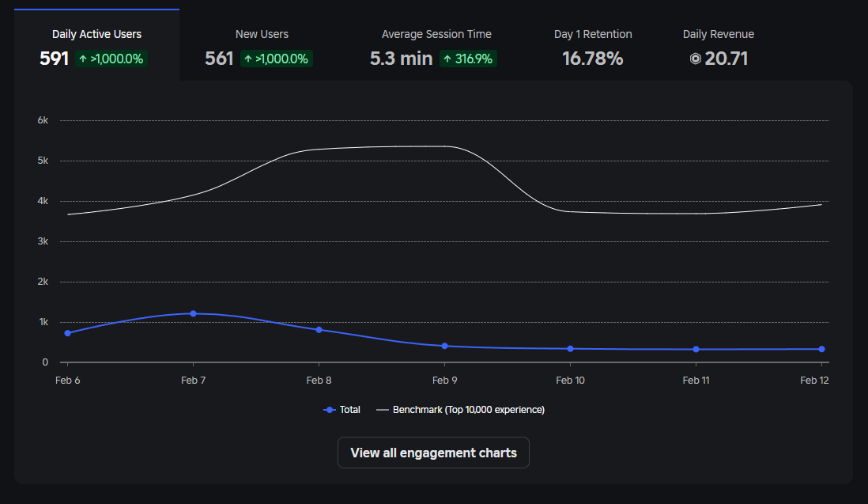The image size is (868, 504).
Task: Select the Feb 10 data point
Action: click(570, 348)
